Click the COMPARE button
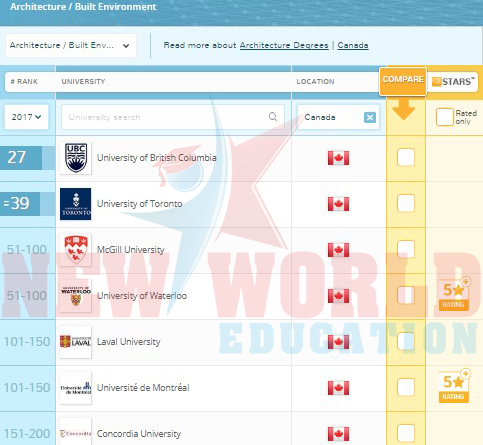 click(x=403, y=81)
